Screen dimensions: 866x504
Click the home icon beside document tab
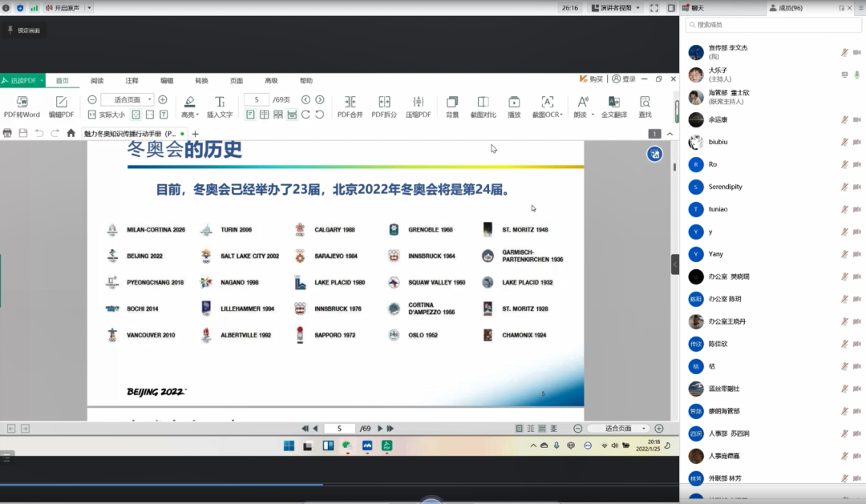coord(71,133)
